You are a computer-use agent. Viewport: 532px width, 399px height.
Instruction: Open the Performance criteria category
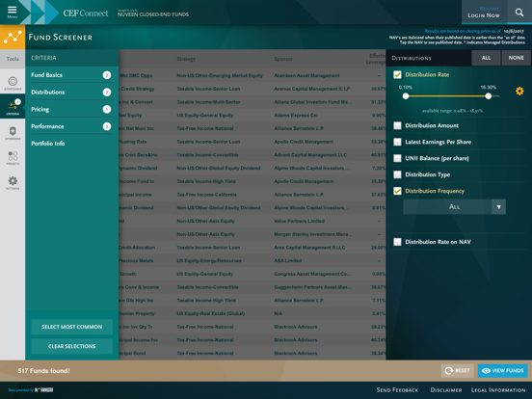(71, 126)
